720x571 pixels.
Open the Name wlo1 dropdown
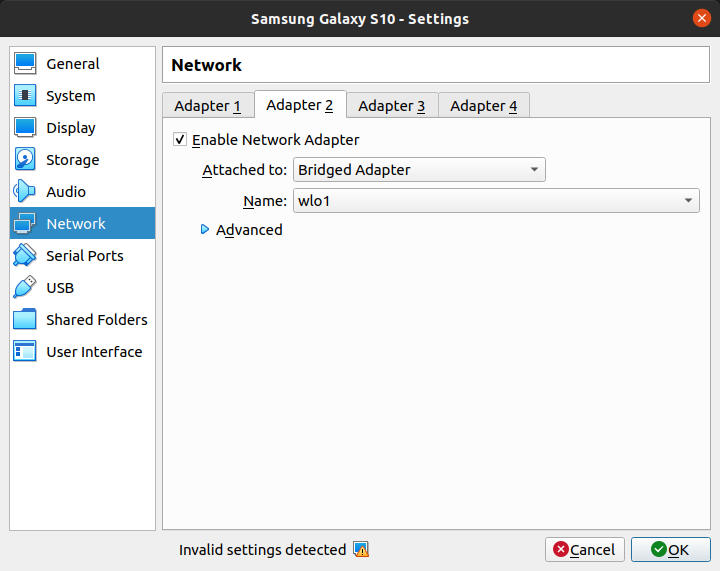pyautogui.click(x=496, y=201)
